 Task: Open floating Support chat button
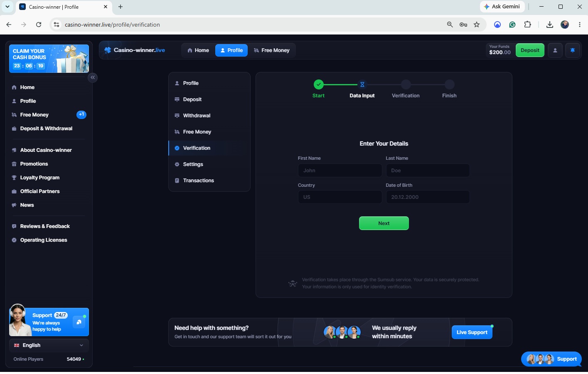tap(551, 359)
